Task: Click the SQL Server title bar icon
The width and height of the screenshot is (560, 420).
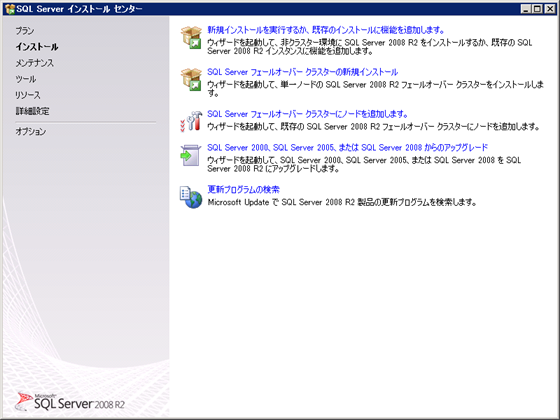Action: 10,9
